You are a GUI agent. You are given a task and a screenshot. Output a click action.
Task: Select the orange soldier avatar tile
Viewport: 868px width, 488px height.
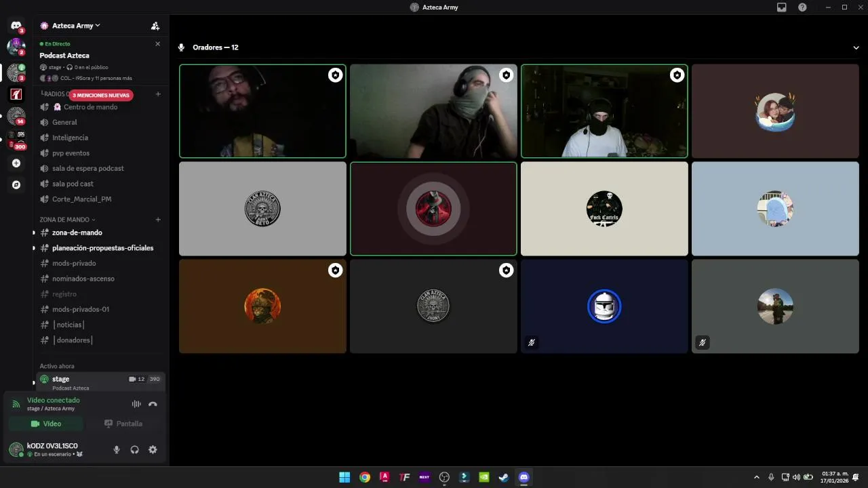(x=262, y=306)
